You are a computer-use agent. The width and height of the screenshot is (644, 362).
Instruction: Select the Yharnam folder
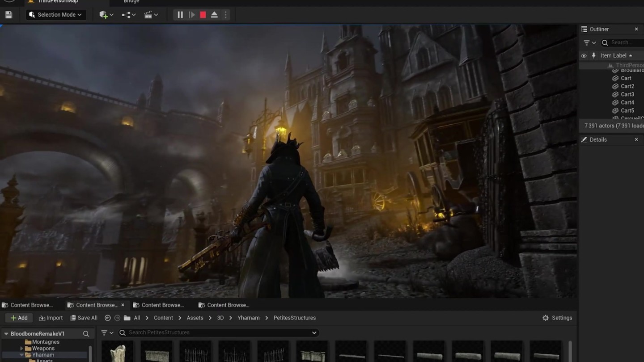(x=43, y=355)
